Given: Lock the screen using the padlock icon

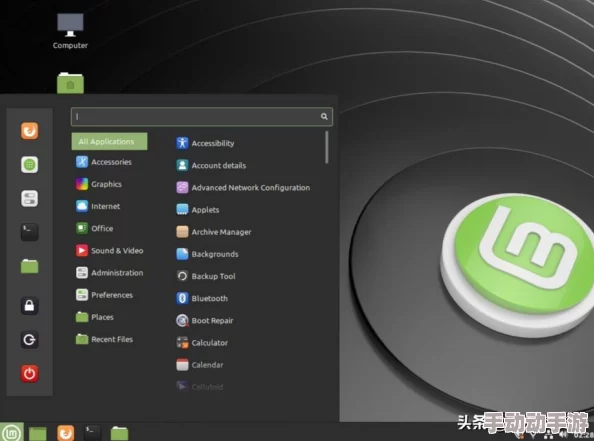Looking at the screenshot, I should (30, 305).
